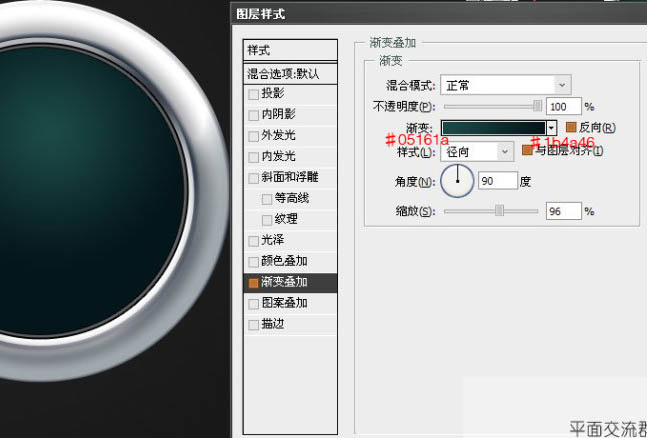647x438 pixels.
Task: Select the 外发光 outer glow entry label
Action: tap(279, 135)
